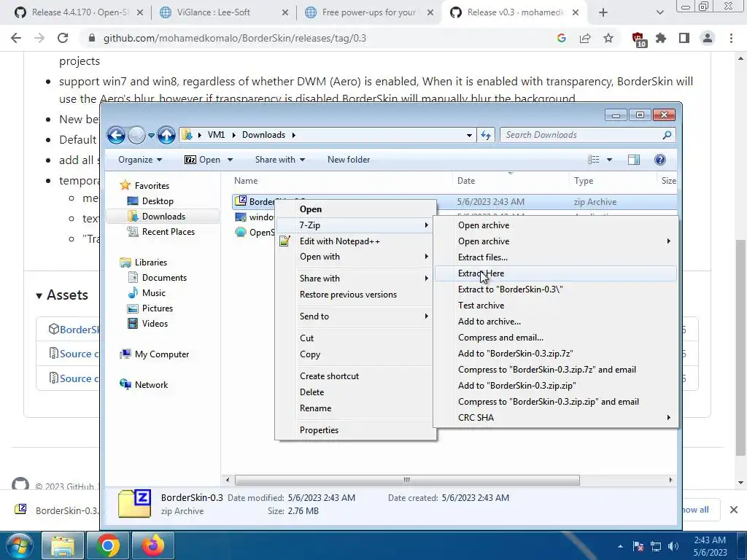Toggle the Explorer preview pane icon
The height and width of the screenshot is (560, 747).
[x=634, y=160]
